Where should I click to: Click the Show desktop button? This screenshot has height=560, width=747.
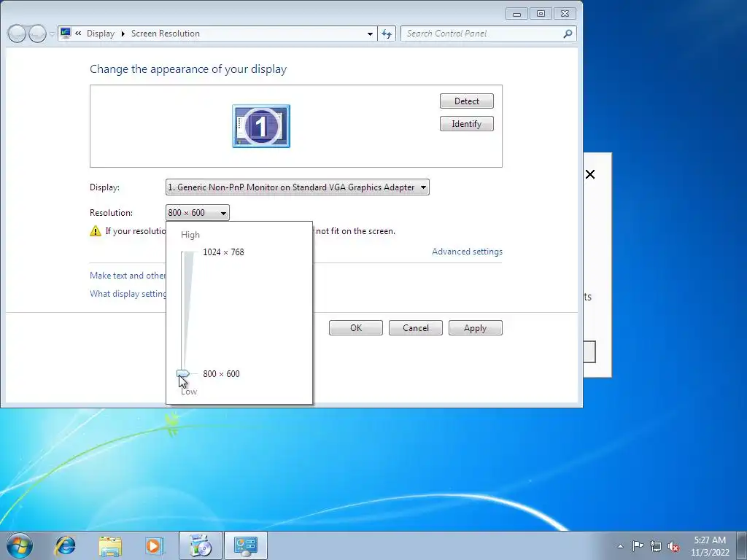742,545
